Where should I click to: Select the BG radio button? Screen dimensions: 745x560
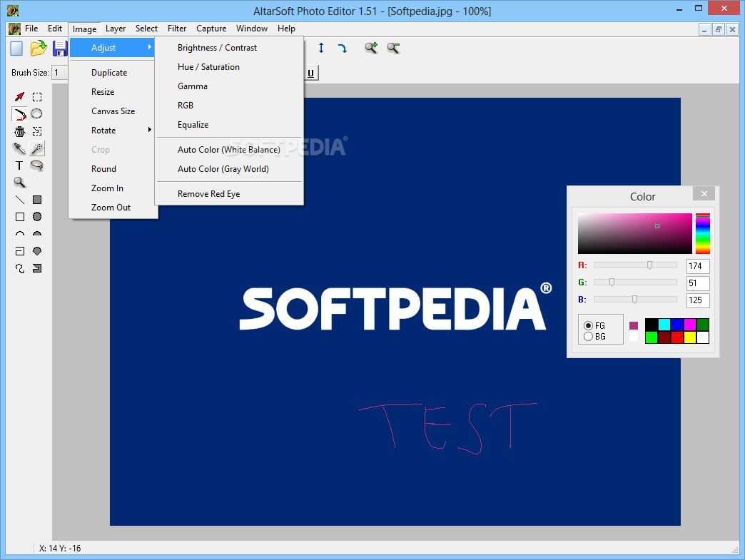(x=588, y=336)
